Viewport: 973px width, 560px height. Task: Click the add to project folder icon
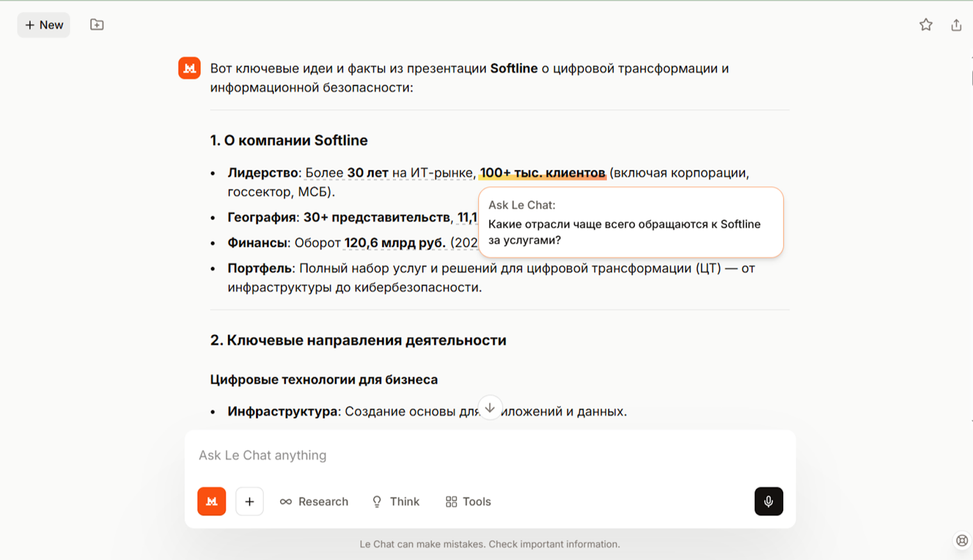(97, 25)
